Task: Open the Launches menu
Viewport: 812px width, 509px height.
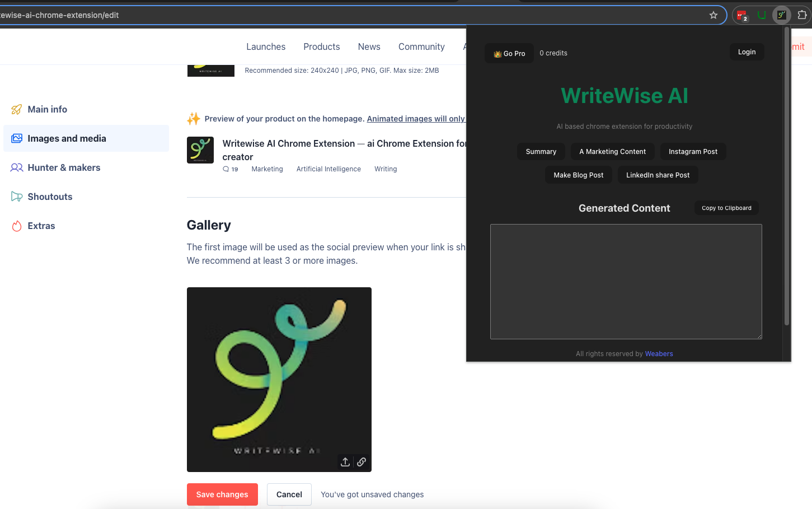Action: tap(266, 47)
